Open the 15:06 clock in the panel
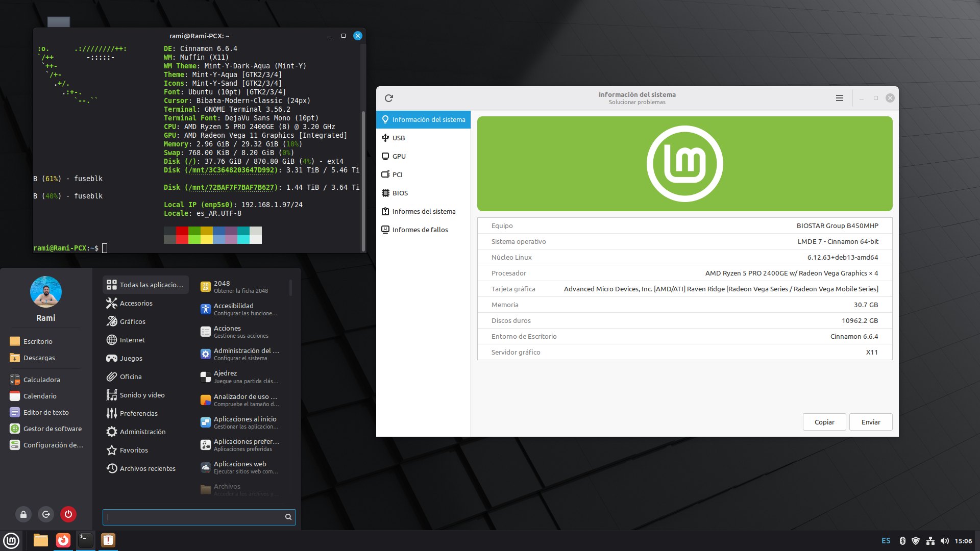This screenshot has width=980, height=551. tap(963, 541)
